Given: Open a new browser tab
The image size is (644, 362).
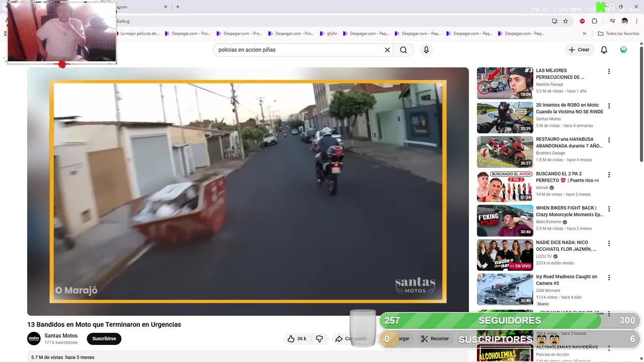Looking at the screenshot, I should coord(178,7).
